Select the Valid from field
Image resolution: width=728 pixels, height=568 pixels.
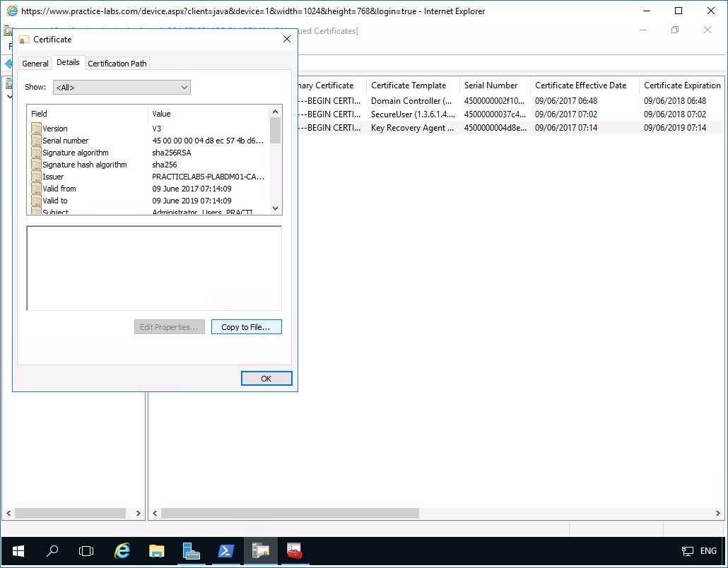[58, 189]
